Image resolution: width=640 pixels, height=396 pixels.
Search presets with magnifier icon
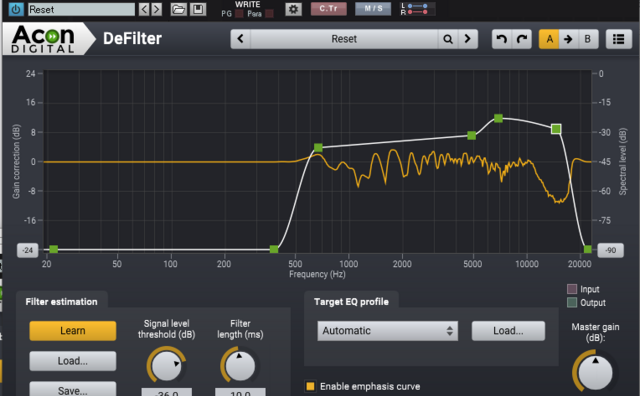pos(448,39)
